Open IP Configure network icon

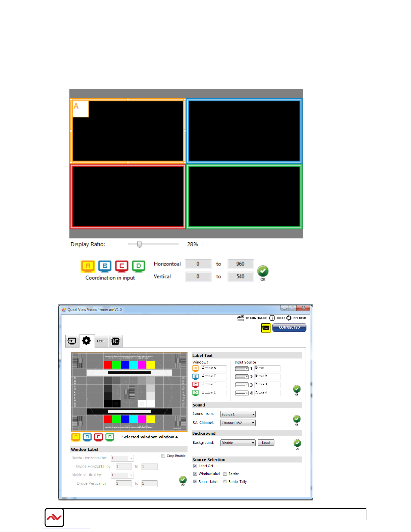coord(241,318)
